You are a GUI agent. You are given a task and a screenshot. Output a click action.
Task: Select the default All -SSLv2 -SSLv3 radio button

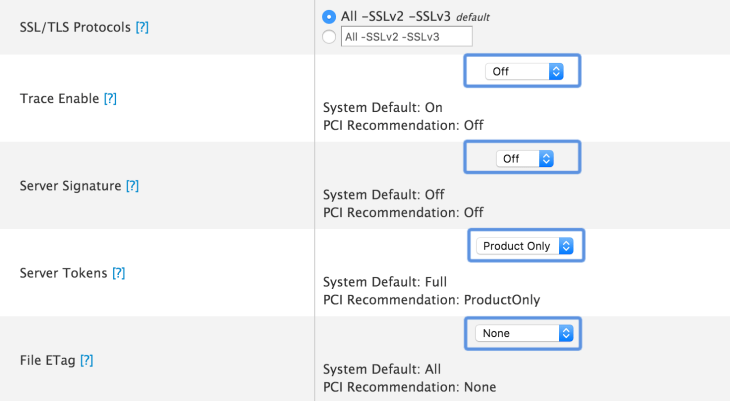click(328, 17)
